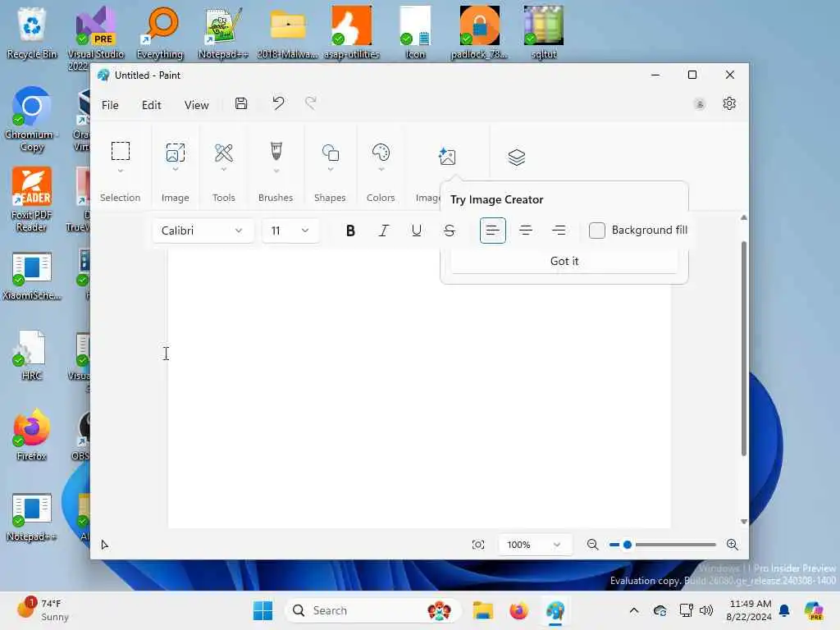This screenshot has width=840, height=630.
Task: Open the Shapes tool icon
Action: click(x=331, y=153)
